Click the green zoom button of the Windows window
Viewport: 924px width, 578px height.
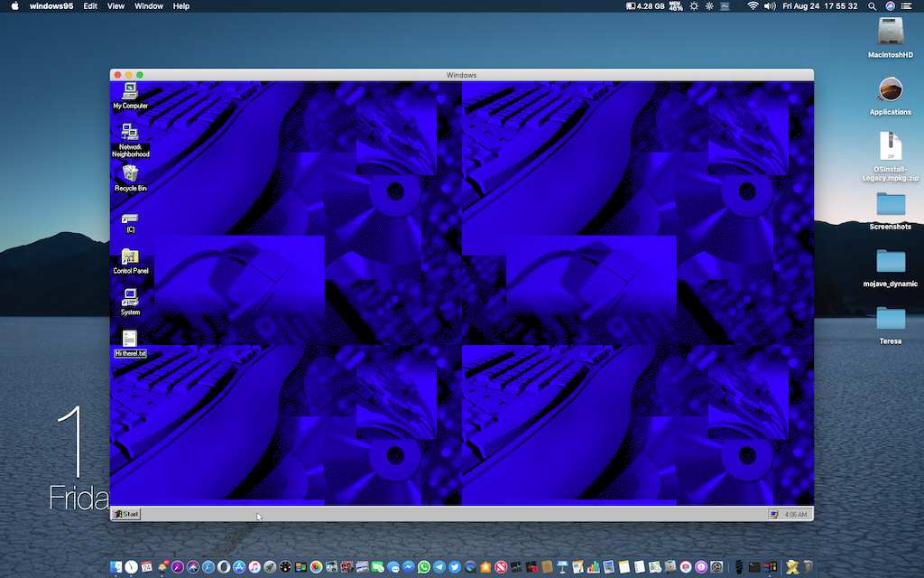[140, 75]
